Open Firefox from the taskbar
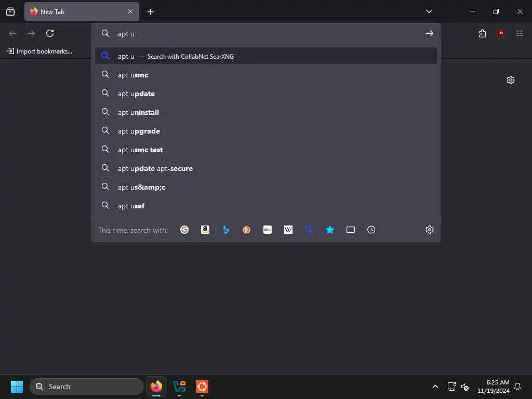This screenshot has height=399, width=532. tap(156, 387)
